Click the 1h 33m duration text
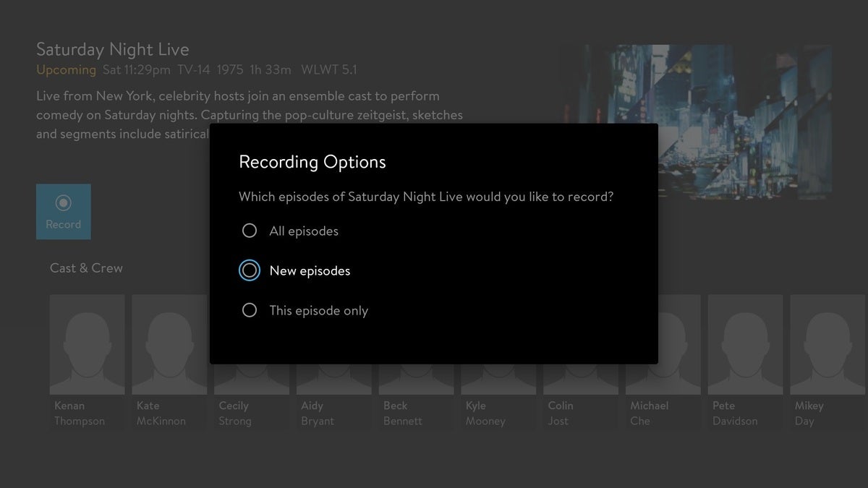 tap(270, 70)
